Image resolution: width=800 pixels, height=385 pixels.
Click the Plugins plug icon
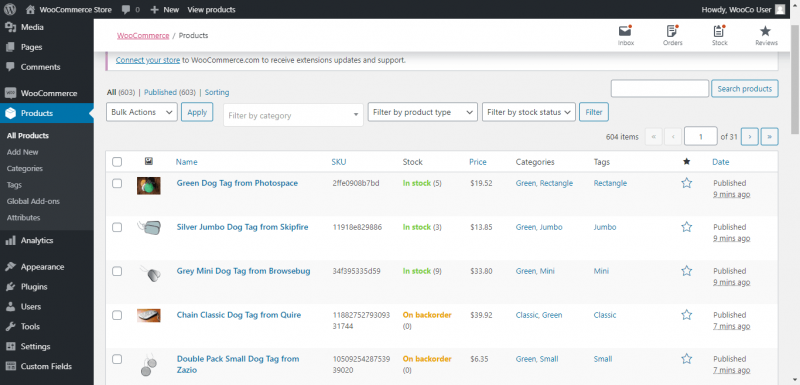tap(10, 287)
